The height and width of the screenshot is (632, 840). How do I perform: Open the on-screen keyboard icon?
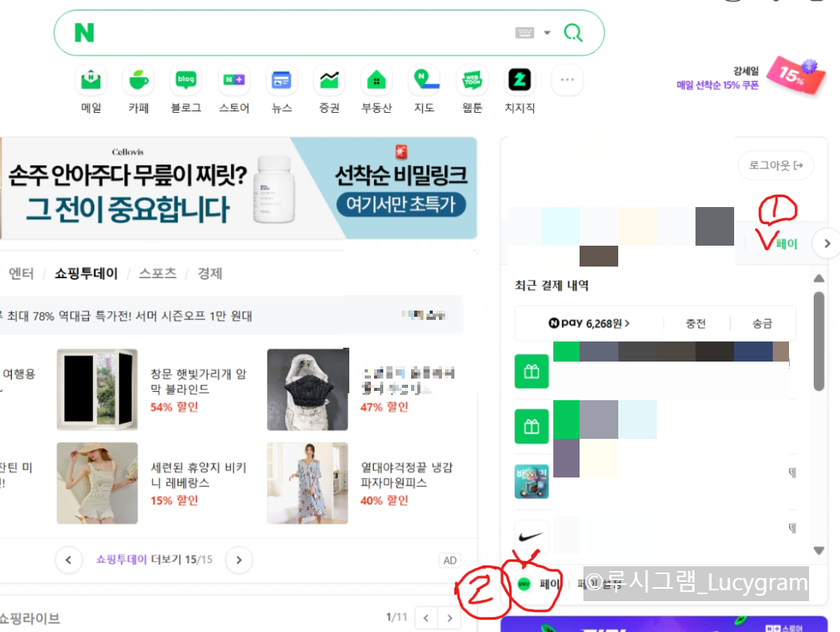(525, 32)
